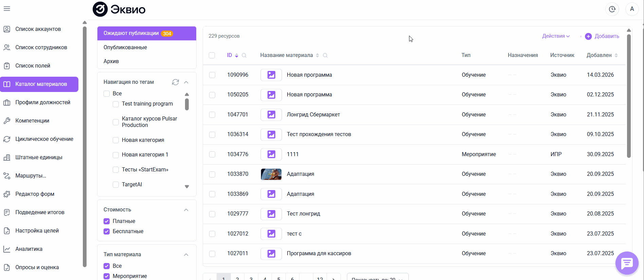Screen dimensions: 644x280
Task: Open Каталог материалов in sidebar
Action: pyautogui.click(x=39, y=84)
